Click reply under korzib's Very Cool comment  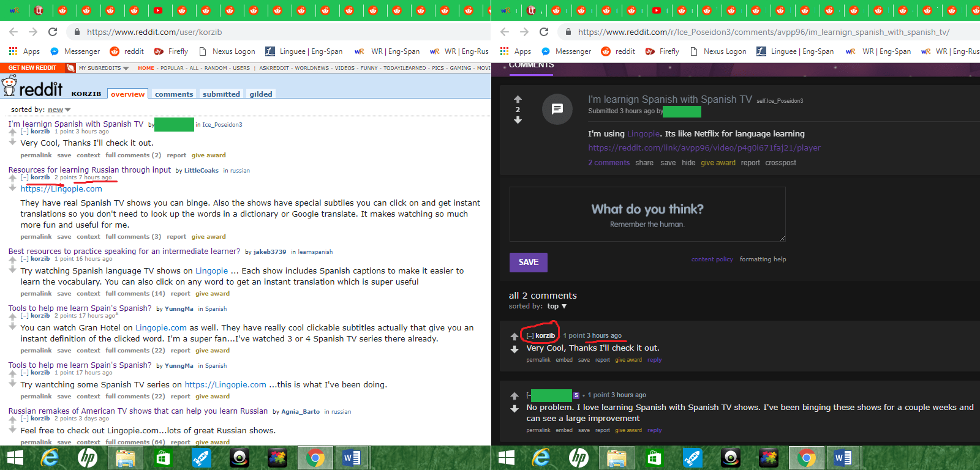[x=654, y=360]
